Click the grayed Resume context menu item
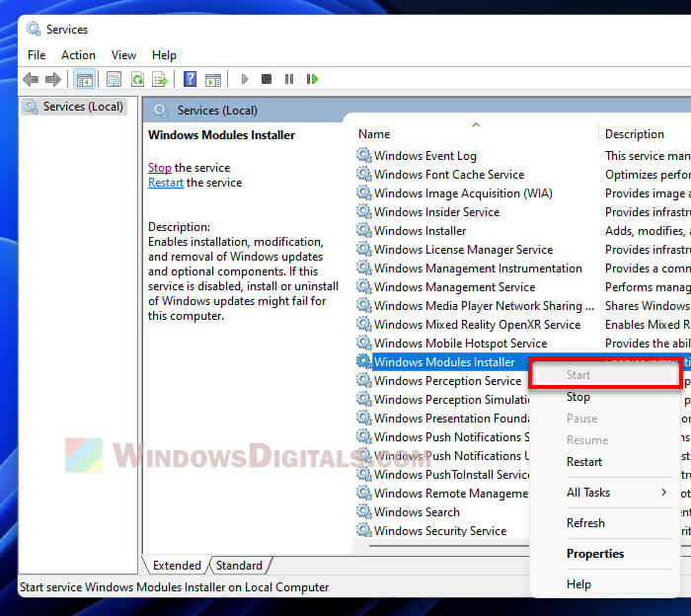Image resolution: width=691 pixels, height=616 pixels. [x=604, y=440]
